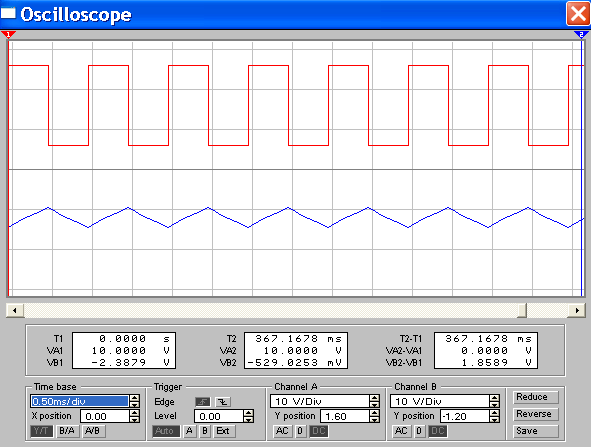Increase the trigger level
Image resolution: width=591 pixels, height=447 pixels.
click(x=248, y=413)
